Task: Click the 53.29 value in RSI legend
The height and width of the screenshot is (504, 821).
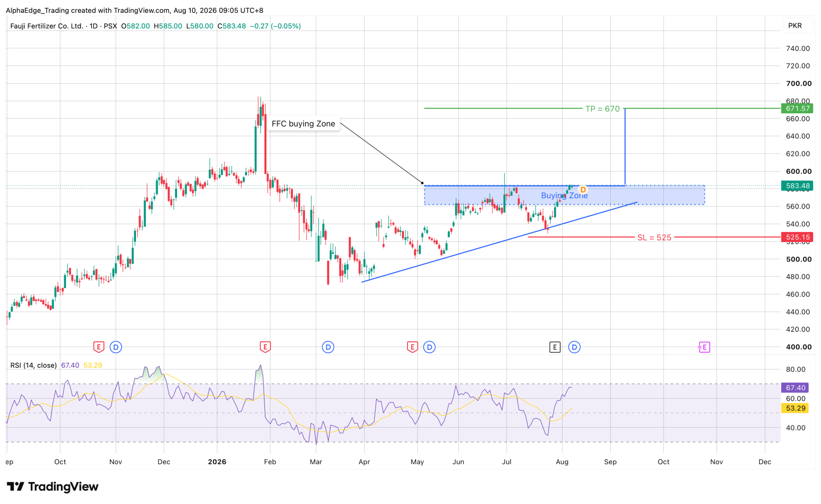Action: 93,365
